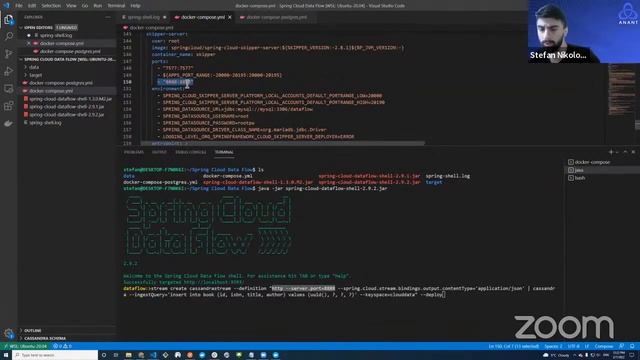Viewport: 640px width, 360px height.
Task: Open the launch profile dropdown beside new terminal
Action: point(617,152)
